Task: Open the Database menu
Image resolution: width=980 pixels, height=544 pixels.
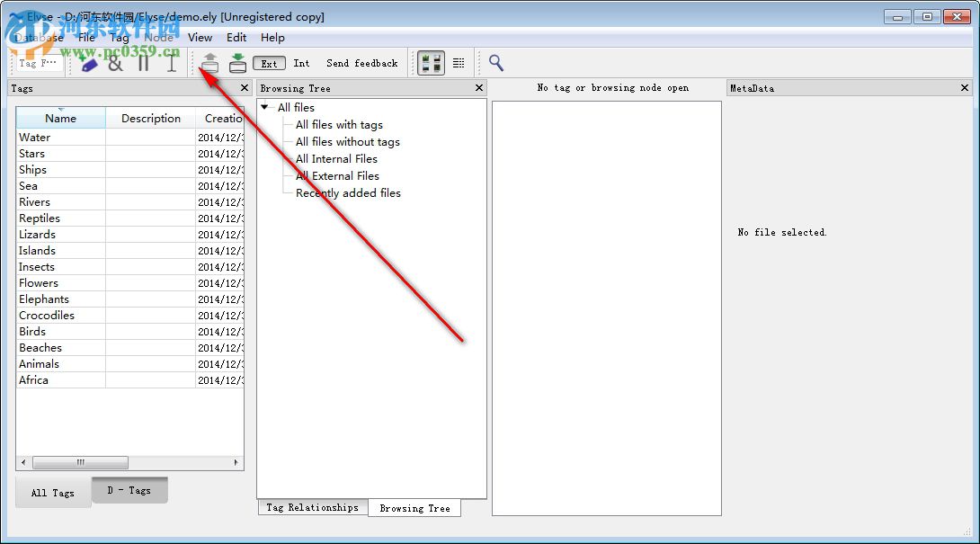Action: tap(39, 38)
